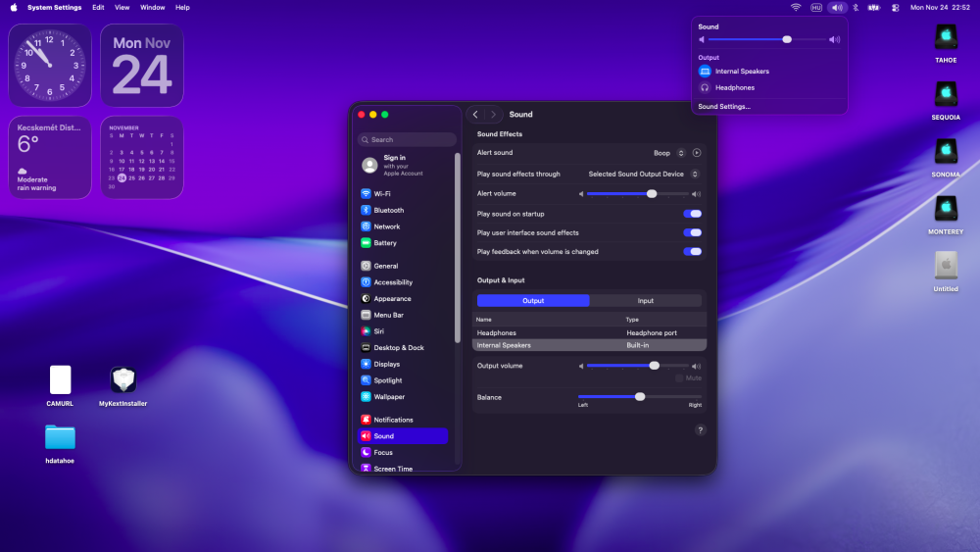980x552 pixels.
Task: Toggle Play user interface sound effects
Action: click(692, 232)
